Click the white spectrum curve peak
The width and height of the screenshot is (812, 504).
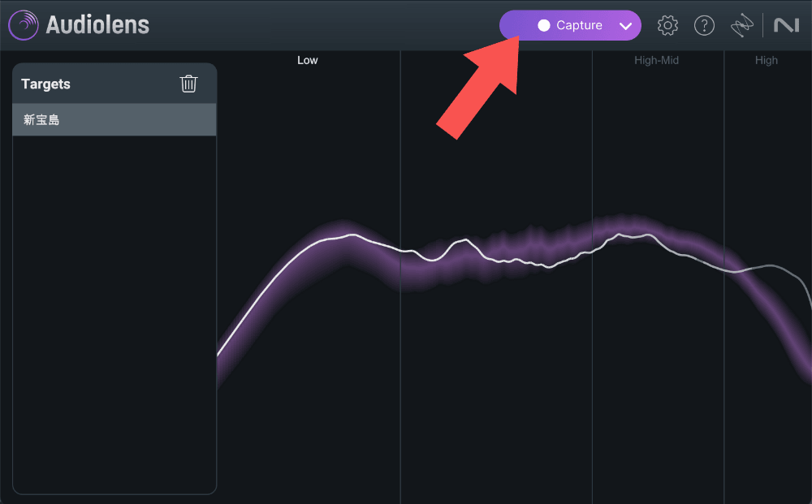coord(353,235)
